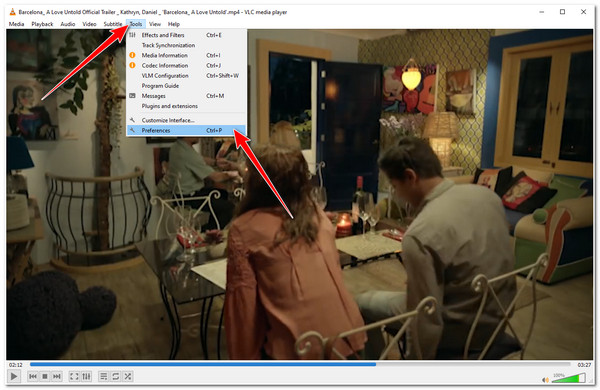The height and width of the screenshot is (390, 600).
Task: Close the open Tools menu
Action: click(136, 24)
